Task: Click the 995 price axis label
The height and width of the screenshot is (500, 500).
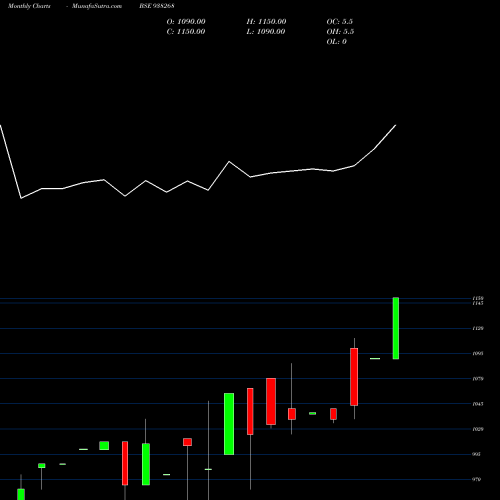Action: click(x=477, y=454)
